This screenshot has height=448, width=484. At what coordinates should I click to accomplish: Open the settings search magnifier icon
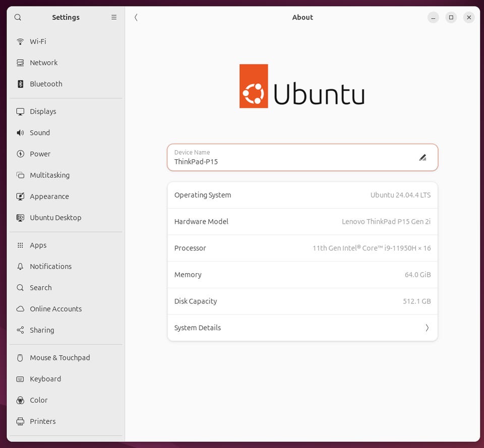point(18,17)
